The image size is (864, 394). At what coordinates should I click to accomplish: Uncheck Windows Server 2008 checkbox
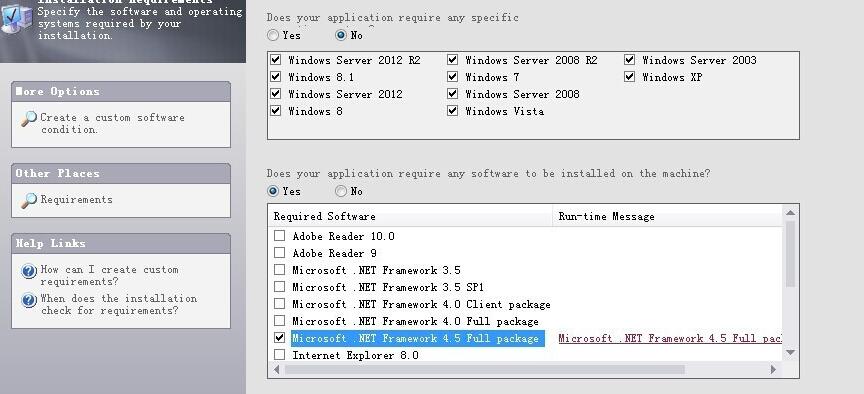tap(452, 94)
